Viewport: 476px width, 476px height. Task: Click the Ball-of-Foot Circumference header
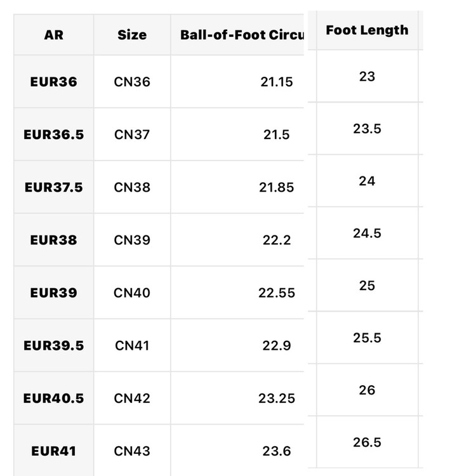(242, 35)
